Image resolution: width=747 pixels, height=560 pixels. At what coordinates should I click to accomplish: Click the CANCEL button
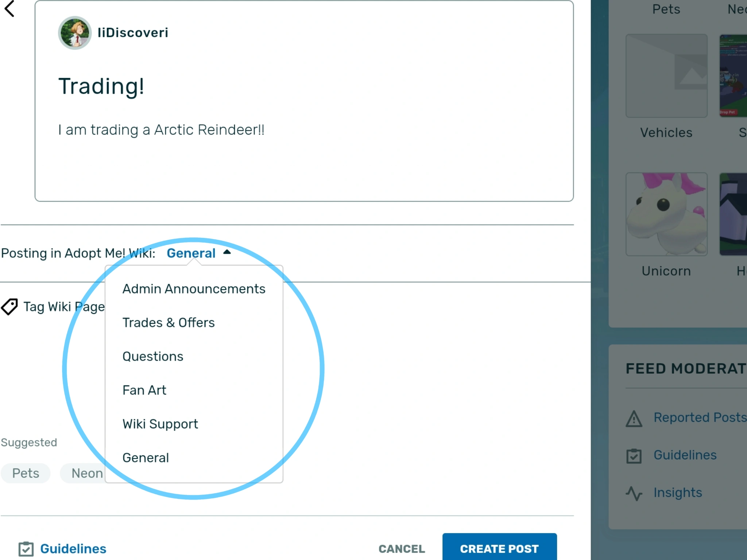coord(402,549)
